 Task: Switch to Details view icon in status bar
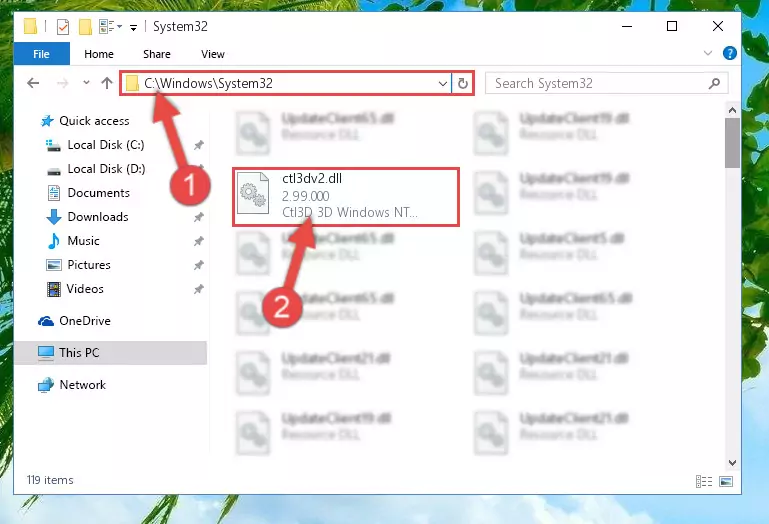[704, 481]
